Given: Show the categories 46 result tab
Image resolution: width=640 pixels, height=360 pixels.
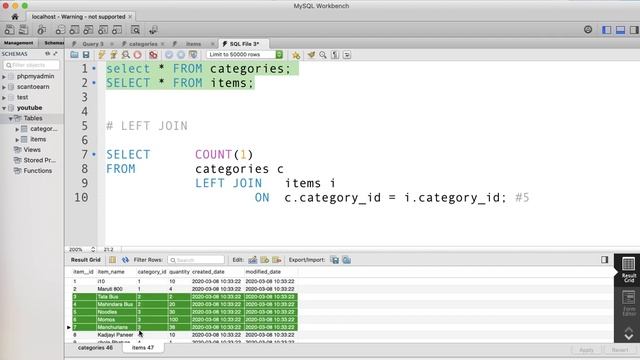Looking at the screenshot, I should 95,348.
